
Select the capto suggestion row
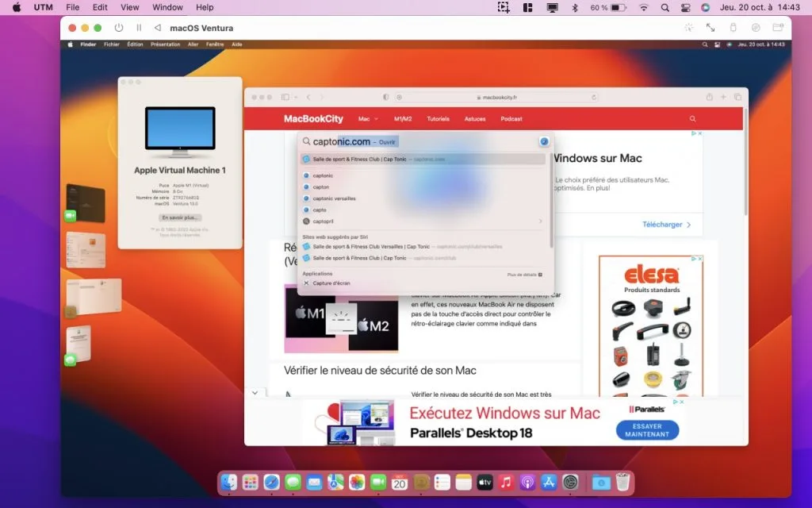(422, 210)
